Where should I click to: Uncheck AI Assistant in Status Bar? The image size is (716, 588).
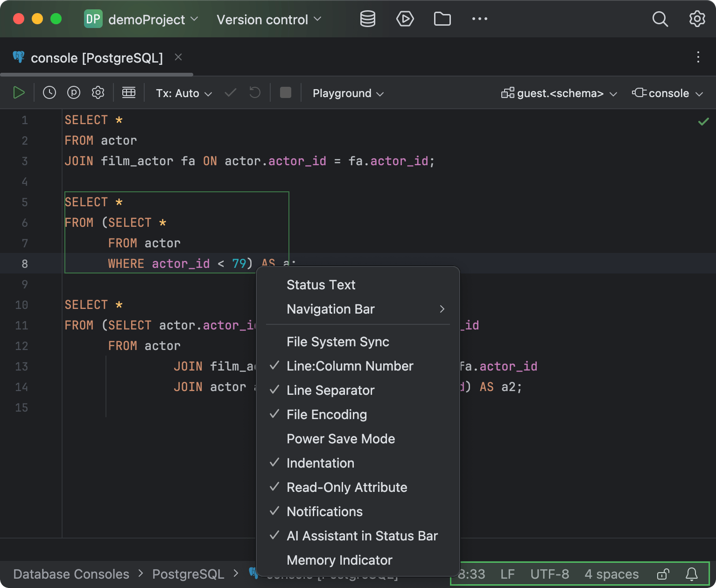tap(362, 536)
